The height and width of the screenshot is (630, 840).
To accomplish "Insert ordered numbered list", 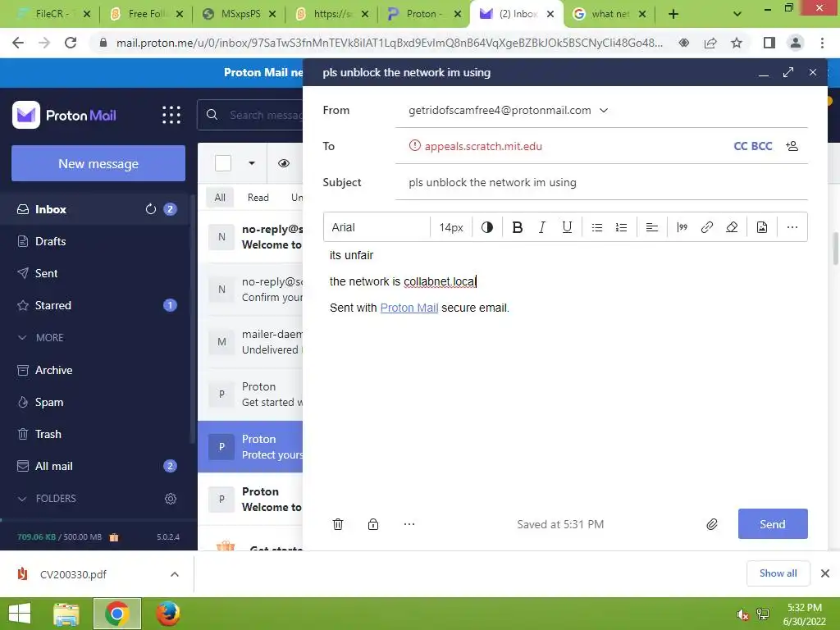I will (x=622, y=227).
